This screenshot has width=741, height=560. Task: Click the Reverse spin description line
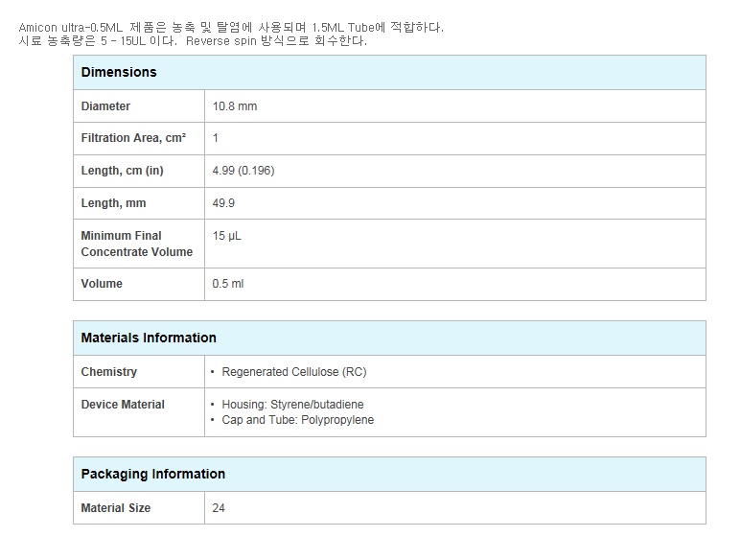pyautogui.click(x=193, y=41)
